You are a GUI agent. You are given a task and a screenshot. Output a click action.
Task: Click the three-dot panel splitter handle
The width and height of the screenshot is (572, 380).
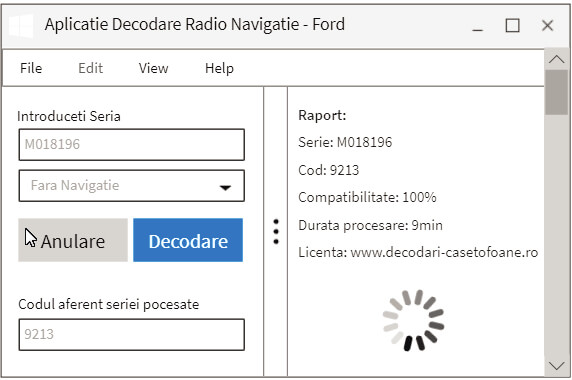click(x=276, y=232)
